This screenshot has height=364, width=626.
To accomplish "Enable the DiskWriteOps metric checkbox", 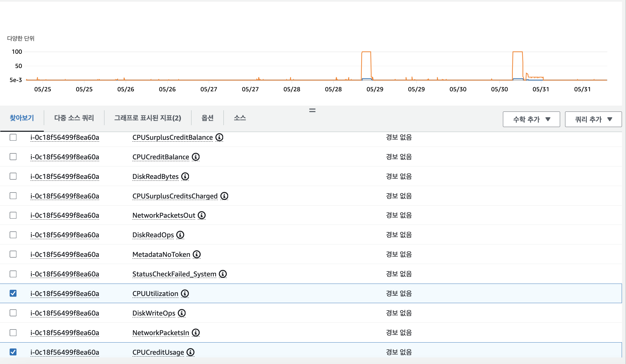I will (x=13, y=313).
